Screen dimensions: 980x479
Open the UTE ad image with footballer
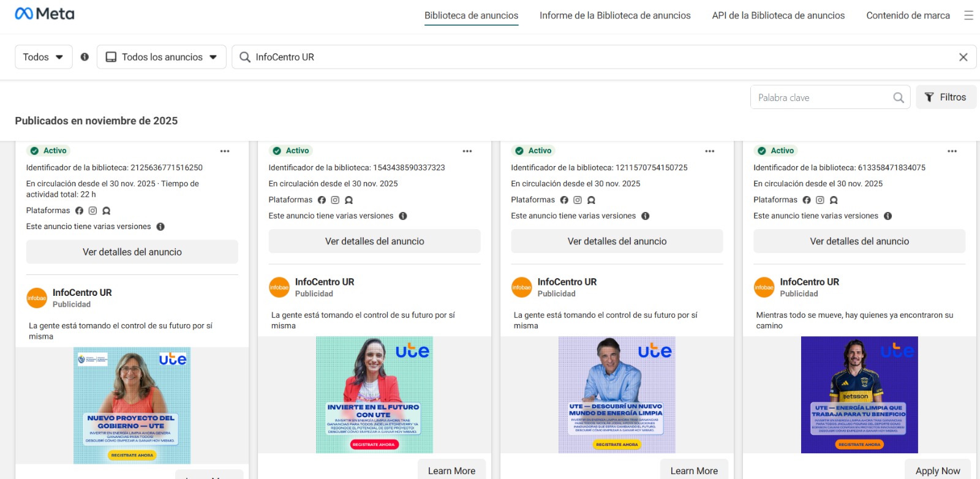click(859, 394)
